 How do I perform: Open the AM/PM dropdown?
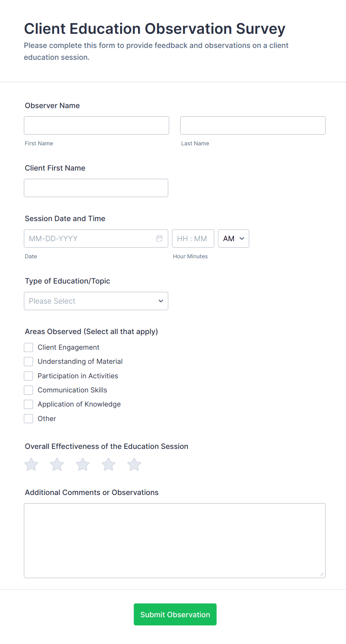(x=233, y=239)
